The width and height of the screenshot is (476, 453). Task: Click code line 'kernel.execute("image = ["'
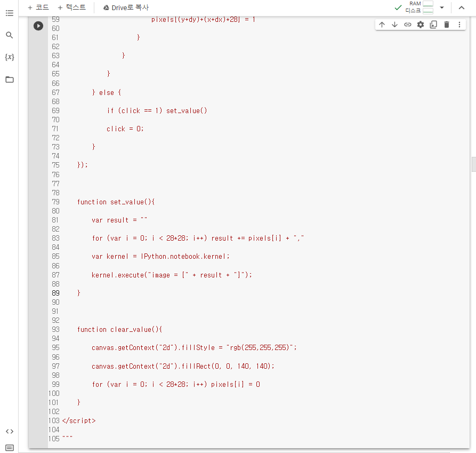(172, 275)
